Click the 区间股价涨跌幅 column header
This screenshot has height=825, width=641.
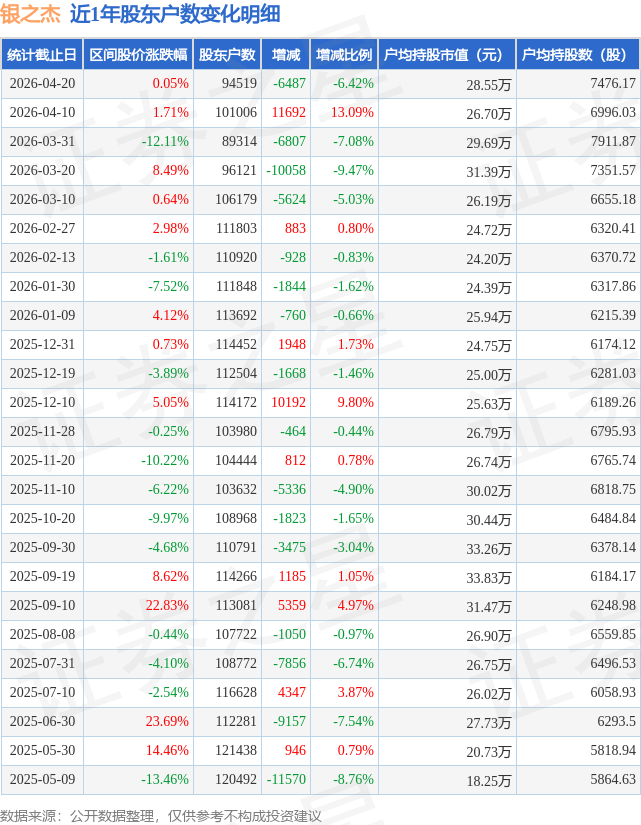tap(138, 54)
